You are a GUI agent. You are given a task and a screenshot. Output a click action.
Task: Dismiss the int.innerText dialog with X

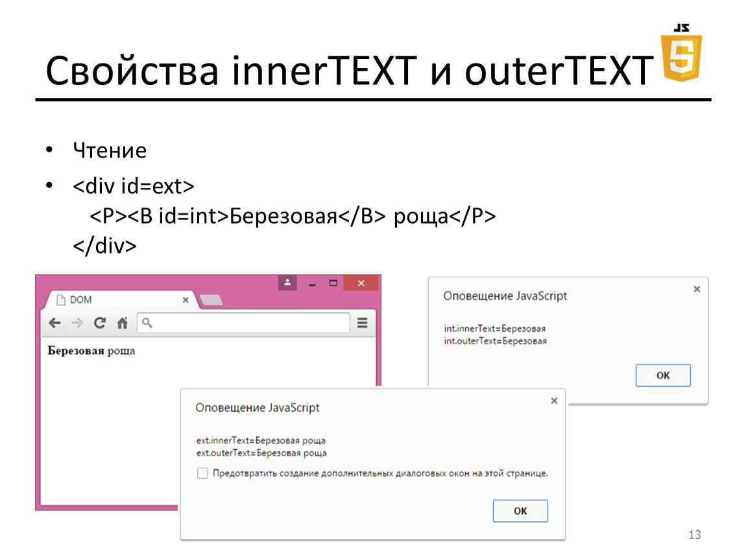coord(697,289)
